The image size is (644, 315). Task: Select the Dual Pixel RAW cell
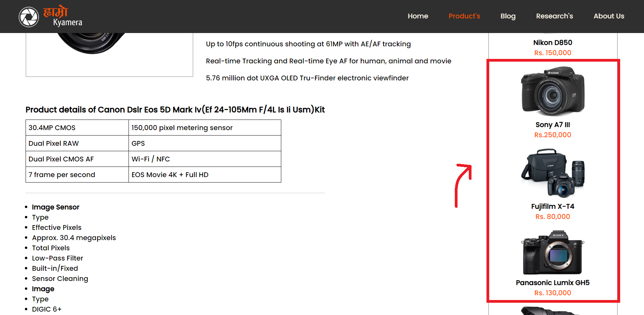point(77,143)
